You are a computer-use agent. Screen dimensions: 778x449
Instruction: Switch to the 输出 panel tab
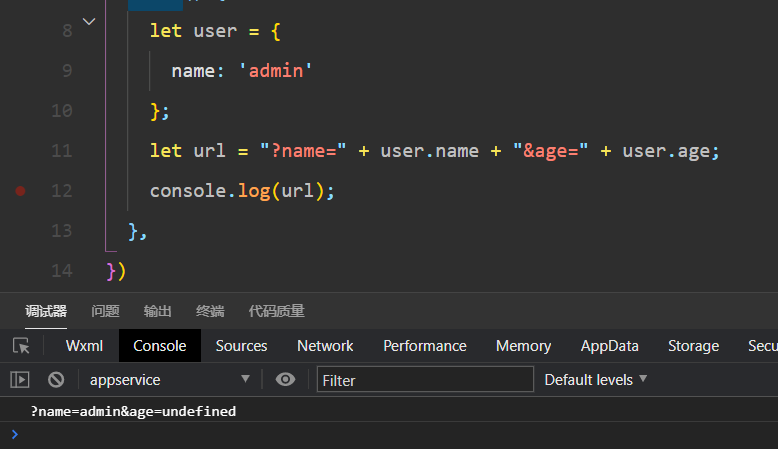coord(157,311)
